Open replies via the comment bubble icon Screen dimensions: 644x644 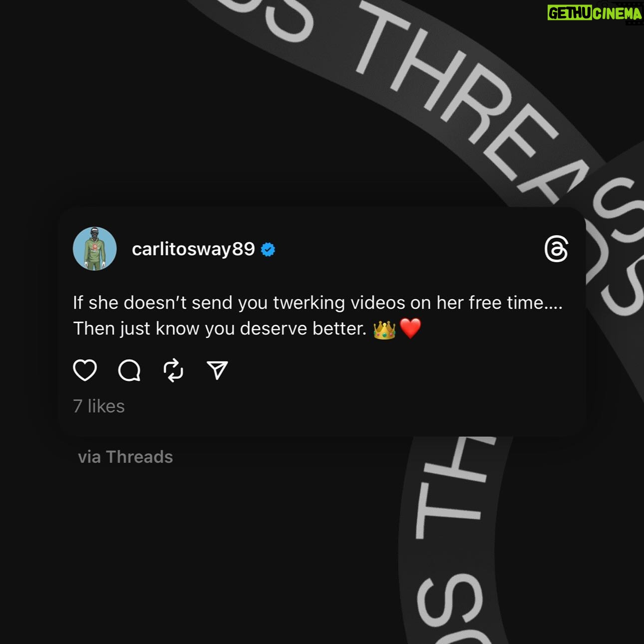(x=129, y=370)
